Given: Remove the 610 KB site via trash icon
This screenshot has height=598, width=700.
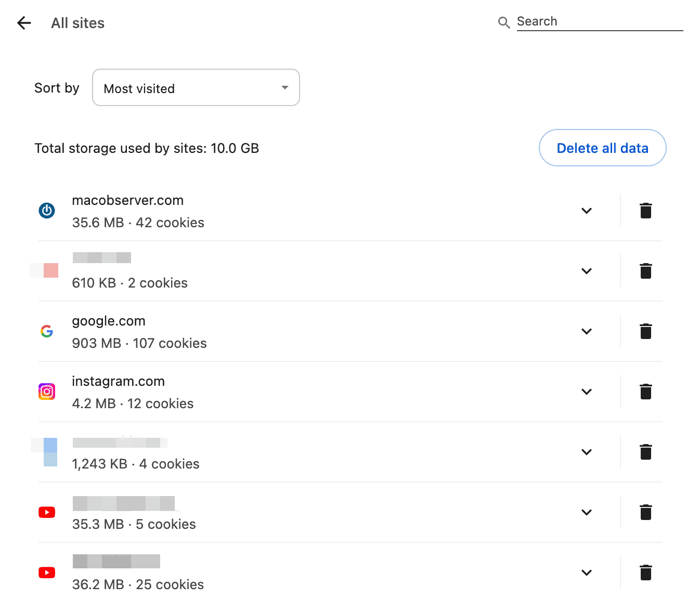Looking at the screenshot, I should (x=645, y=271).
